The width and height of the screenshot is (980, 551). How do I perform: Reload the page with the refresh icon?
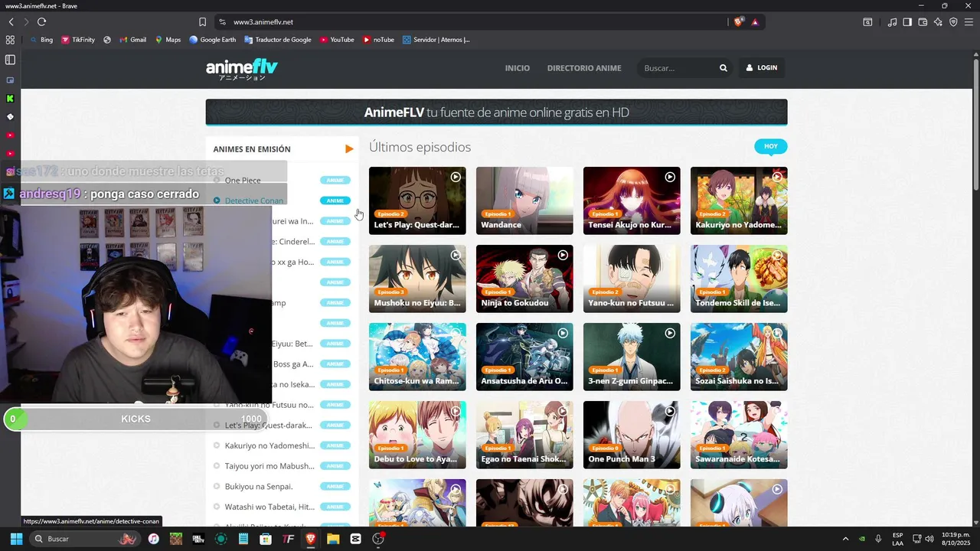pos(41,22)
